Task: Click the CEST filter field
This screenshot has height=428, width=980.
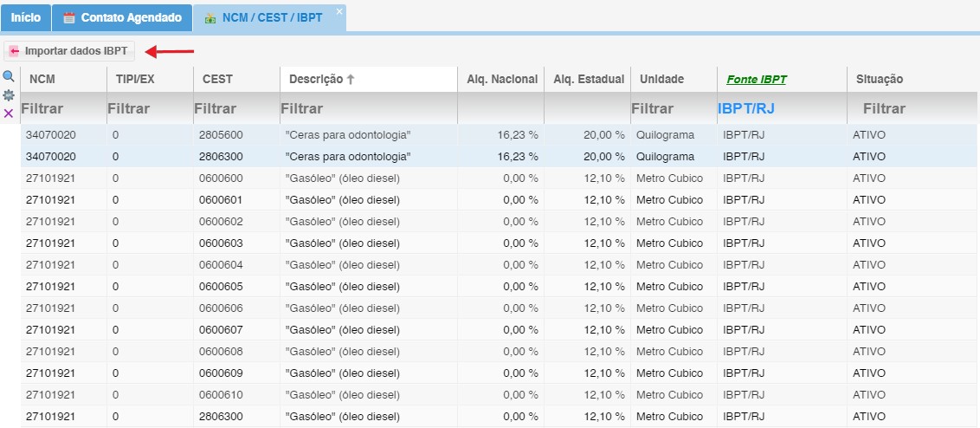Action: click(236, 108)
